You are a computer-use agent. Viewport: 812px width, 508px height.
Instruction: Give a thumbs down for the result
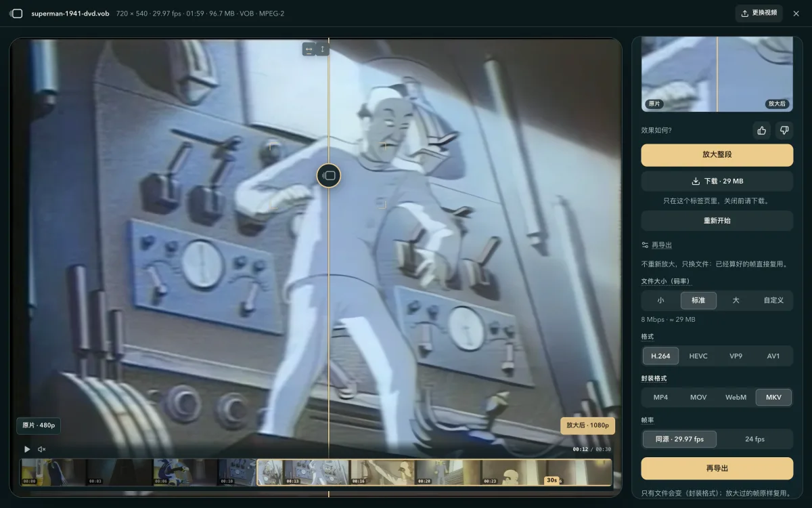coord(784,130)
